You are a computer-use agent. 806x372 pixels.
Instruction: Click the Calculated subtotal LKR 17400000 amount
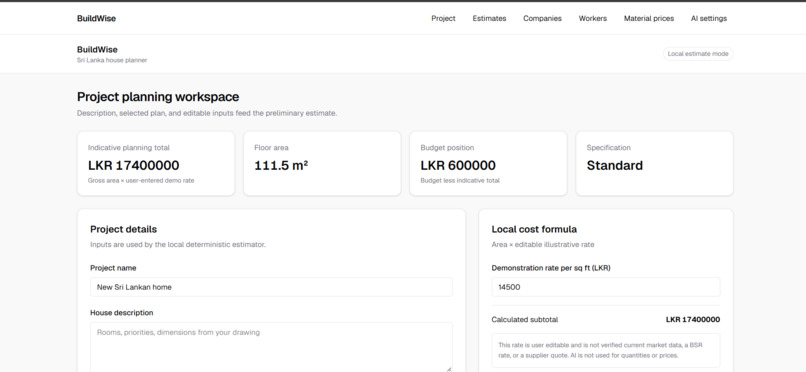coord(693,320)
